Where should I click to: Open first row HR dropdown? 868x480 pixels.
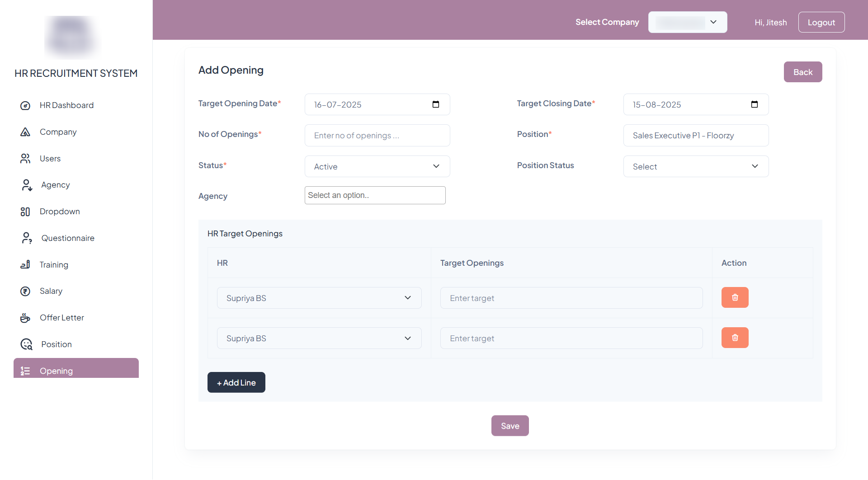pyautogui.click(x=319, y=298)
